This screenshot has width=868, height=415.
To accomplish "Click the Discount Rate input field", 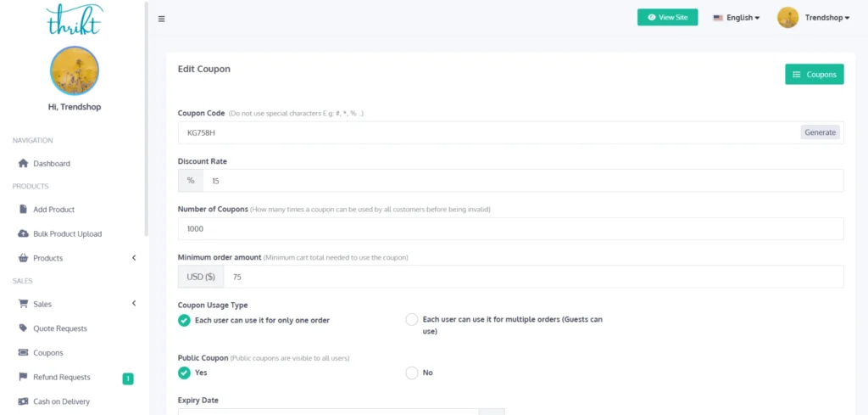I will click(521, 181).
